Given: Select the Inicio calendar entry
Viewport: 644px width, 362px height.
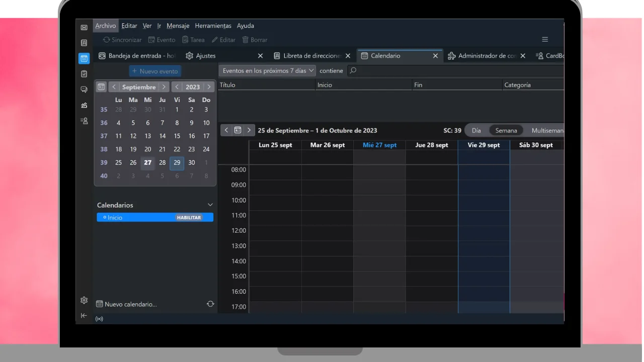Looking at the screenshot, I should (155, 217).
